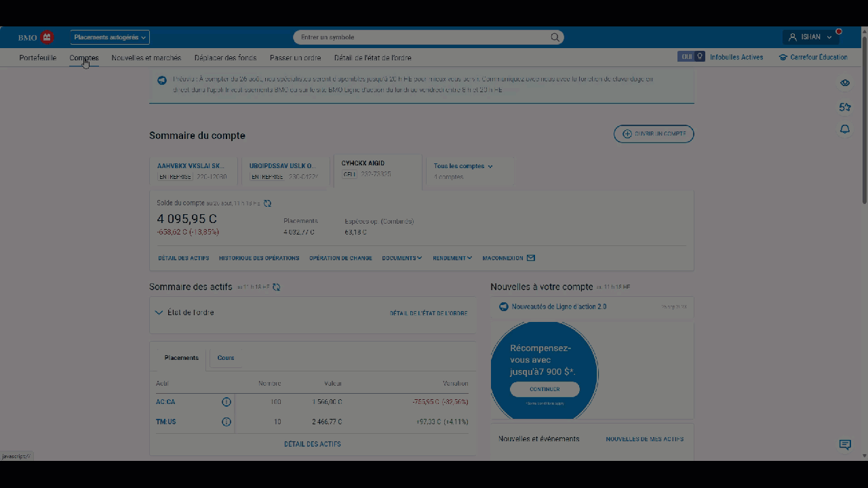
Task: Refresh the Solde du compte icon
Action: 267,203
